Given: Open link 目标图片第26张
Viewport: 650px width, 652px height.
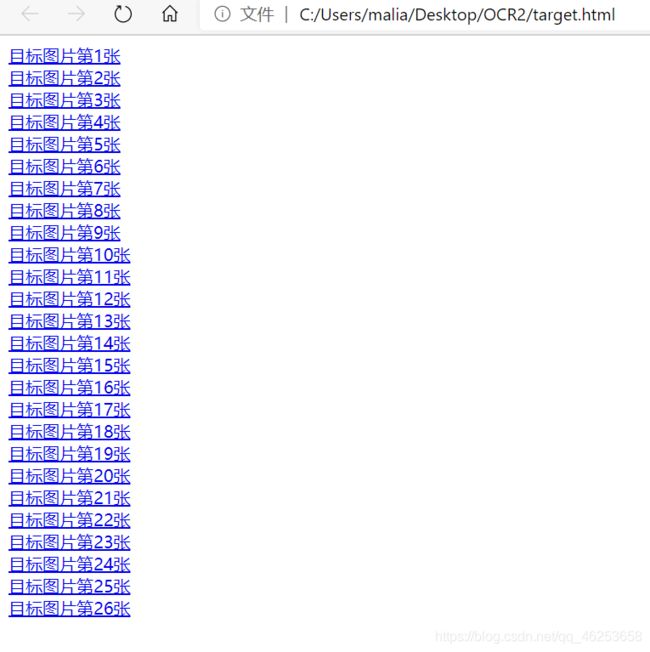Looking at the screenshot, I should 69,609.
